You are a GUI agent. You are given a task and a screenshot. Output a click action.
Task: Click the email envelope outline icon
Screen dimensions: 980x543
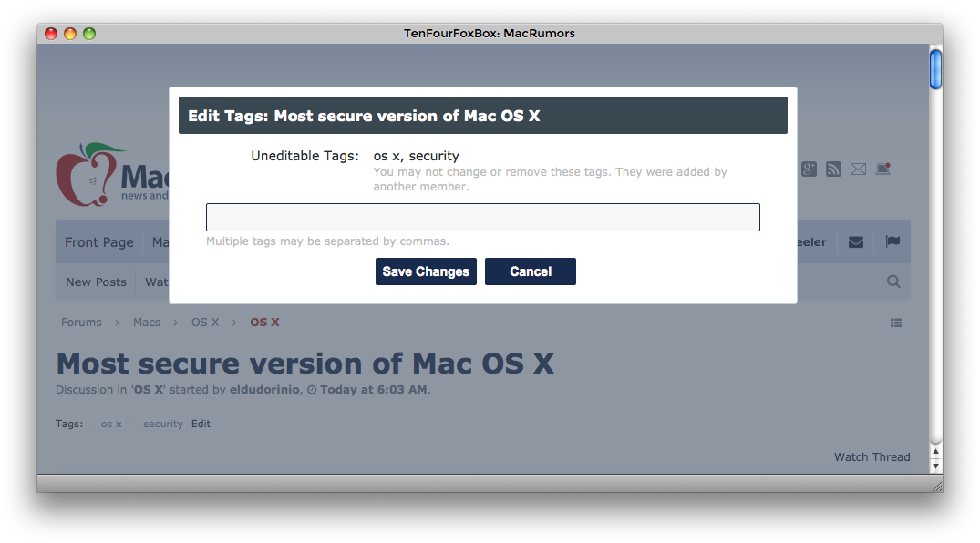click(x=858, y=169)
